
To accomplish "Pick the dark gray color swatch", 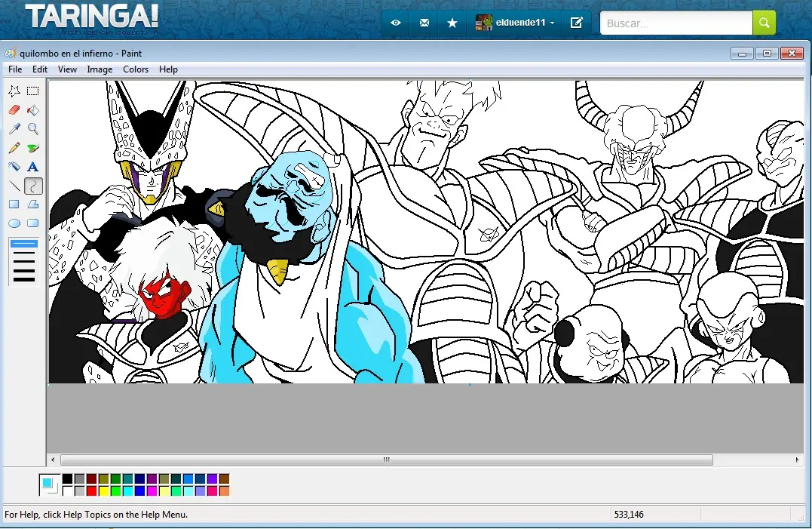I will pyautogui.click(x=79, y=478).
